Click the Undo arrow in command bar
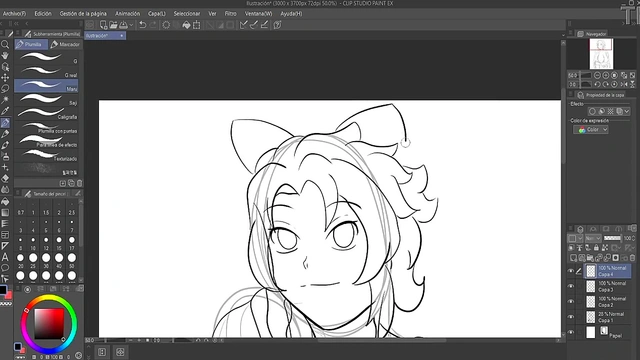This screenshot has width=640, height=360. tap(142, 25)
